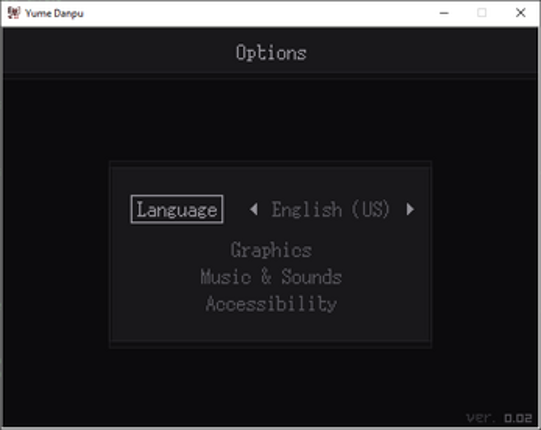Screen dimensions: 541x430
Task: Select previous language with left arrow
Action: [254, 209]
